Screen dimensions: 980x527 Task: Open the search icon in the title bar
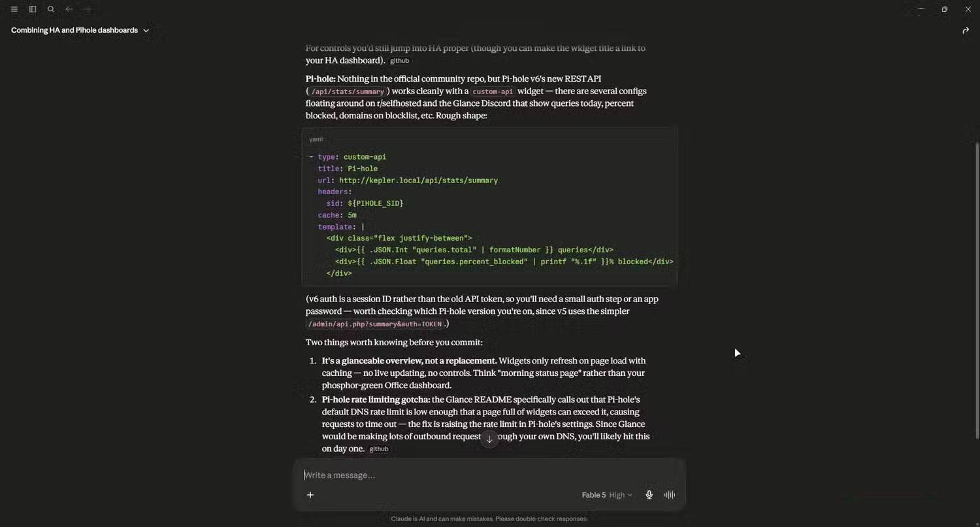click(x=51, y=9)
